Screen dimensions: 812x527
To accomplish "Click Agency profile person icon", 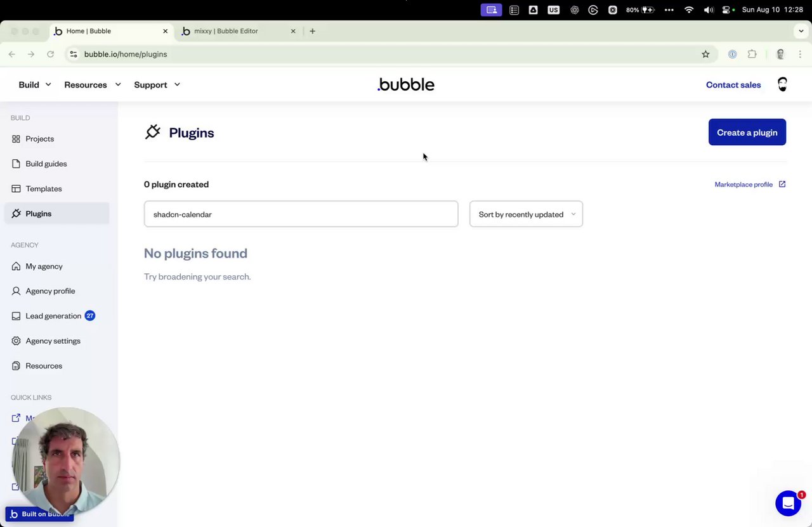I will point(16,291).
